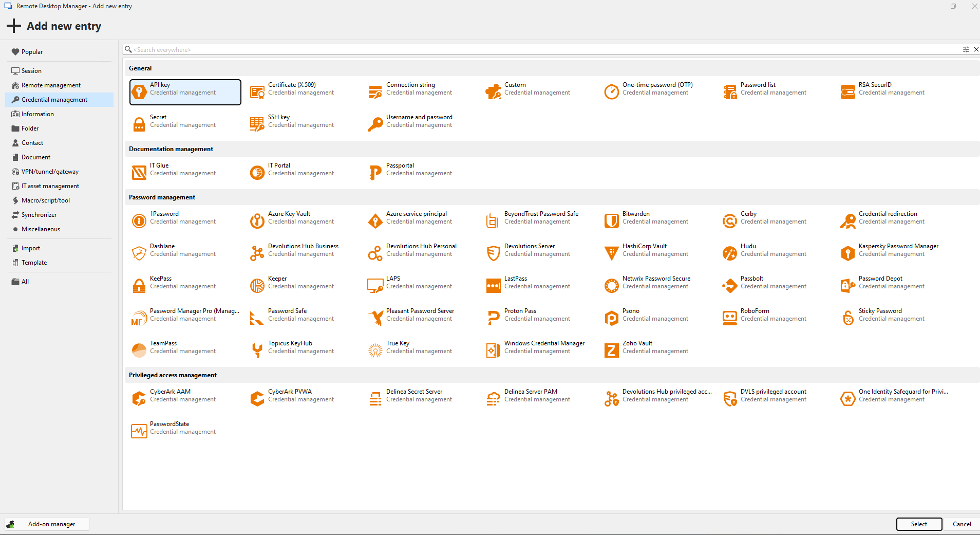Open the Information category
The image size is (980, 535).
(59, 114)
